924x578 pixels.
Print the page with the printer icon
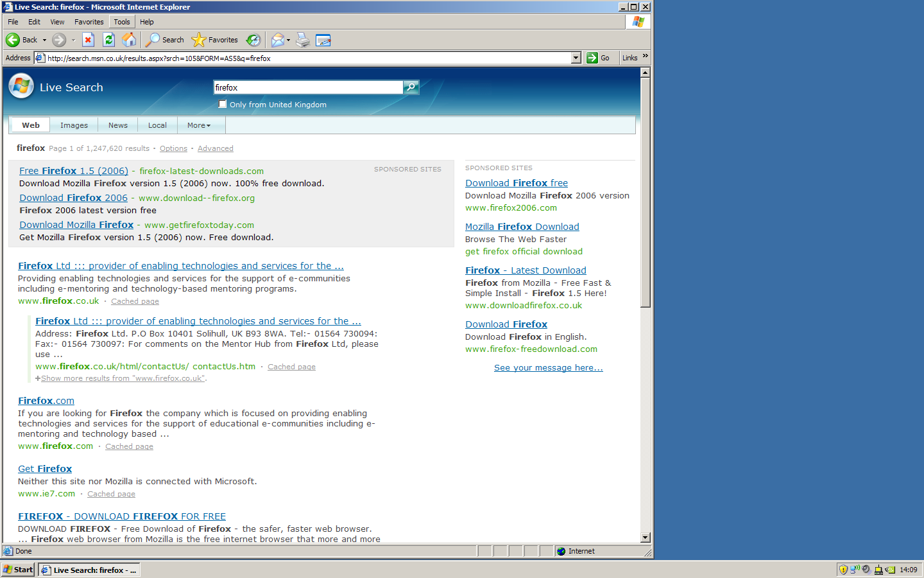pyautogui.click(x=303, y=40)
